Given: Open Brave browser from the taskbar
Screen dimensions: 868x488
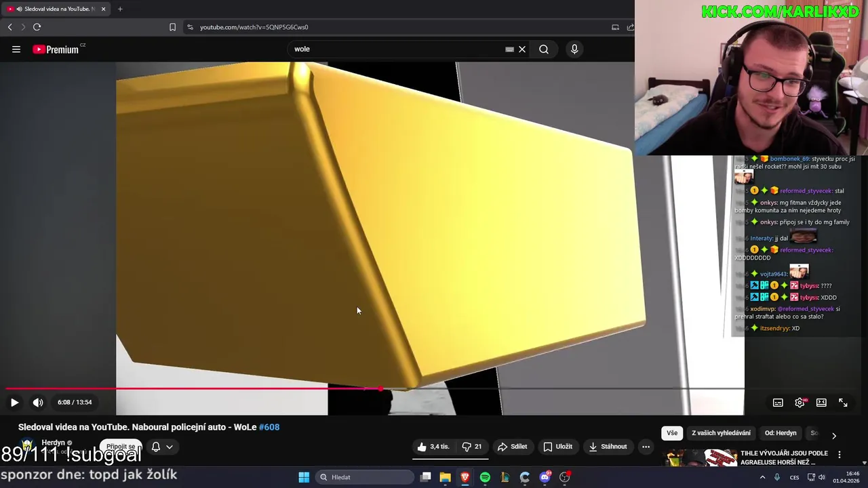Looking at the screenshot, I should [465, 477].
